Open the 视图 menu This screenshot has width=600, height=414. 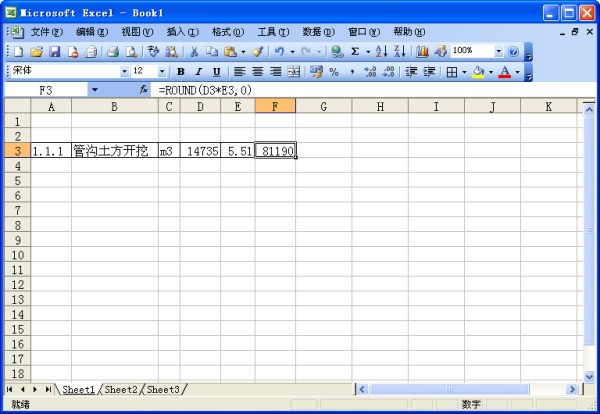(137, 32)
